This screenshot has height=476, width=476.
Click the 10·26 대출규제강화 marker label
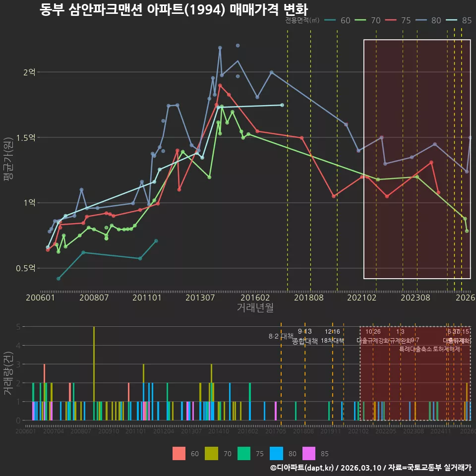373,336
